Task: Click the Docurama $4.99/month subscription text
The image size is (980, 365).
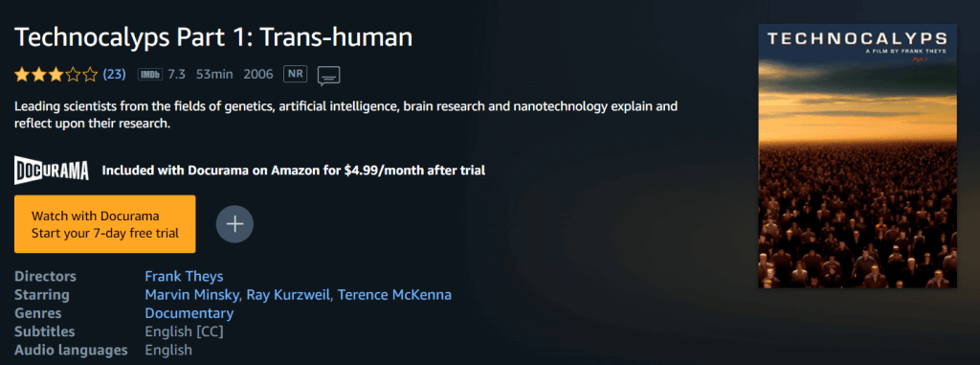Action: click(294, 171)
